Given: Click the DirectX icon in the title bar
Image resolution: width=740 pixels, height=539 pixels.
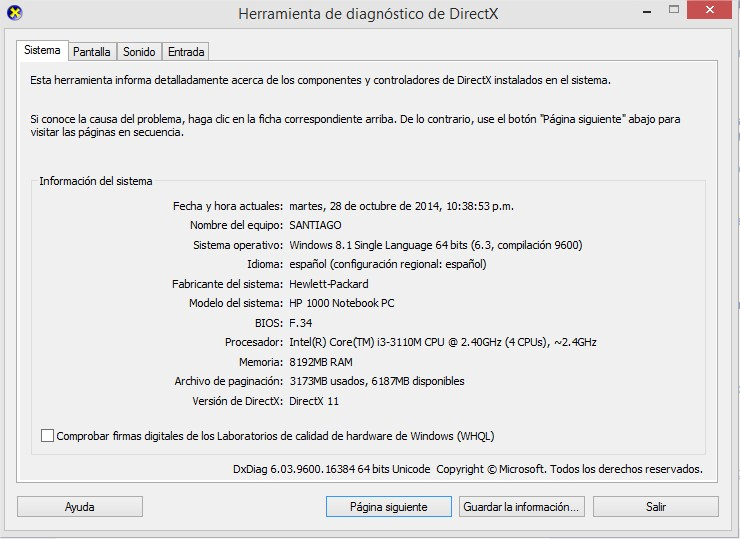Looking at the screenshot, I should [x=14, y=13].
